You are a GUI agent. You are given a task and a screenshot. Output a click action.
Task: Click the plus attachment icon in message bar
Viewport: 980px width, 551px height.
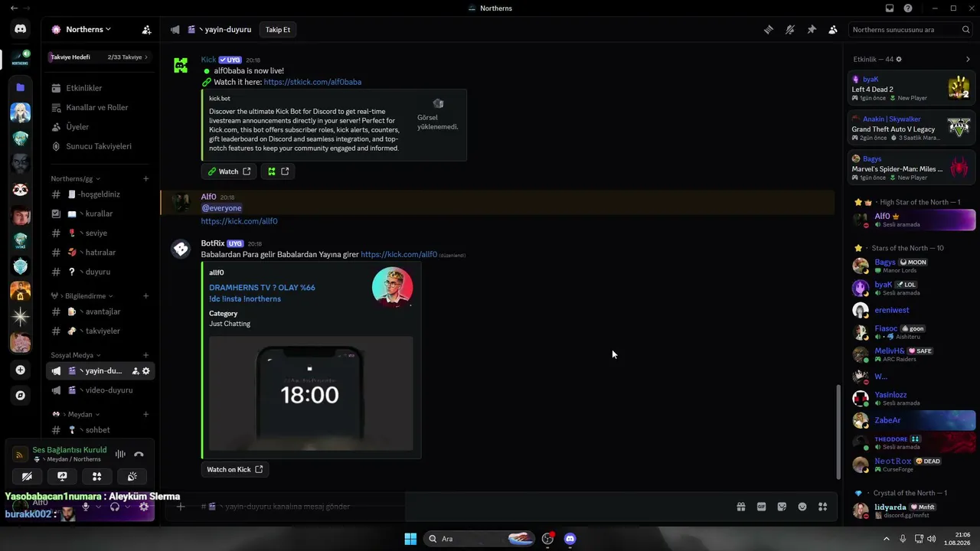click(x=181, y=507)
